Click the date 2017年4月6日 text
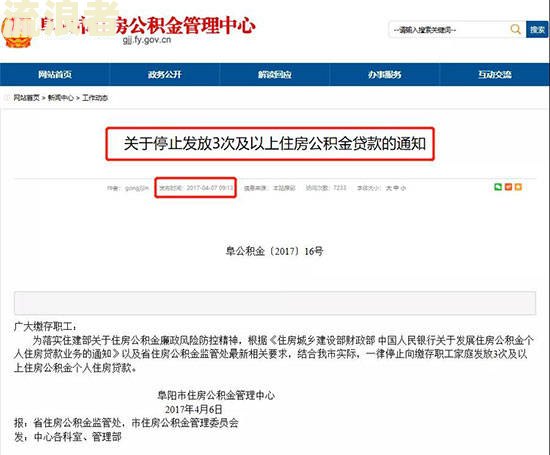This screenshot has width=550, height=455. point(194,409)
